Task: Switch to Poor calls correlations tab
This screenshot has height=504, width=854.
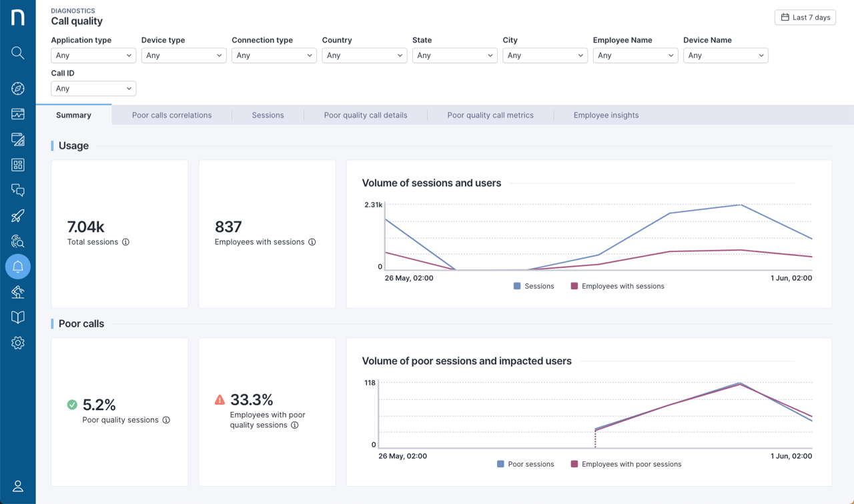Action: [171, 115]
